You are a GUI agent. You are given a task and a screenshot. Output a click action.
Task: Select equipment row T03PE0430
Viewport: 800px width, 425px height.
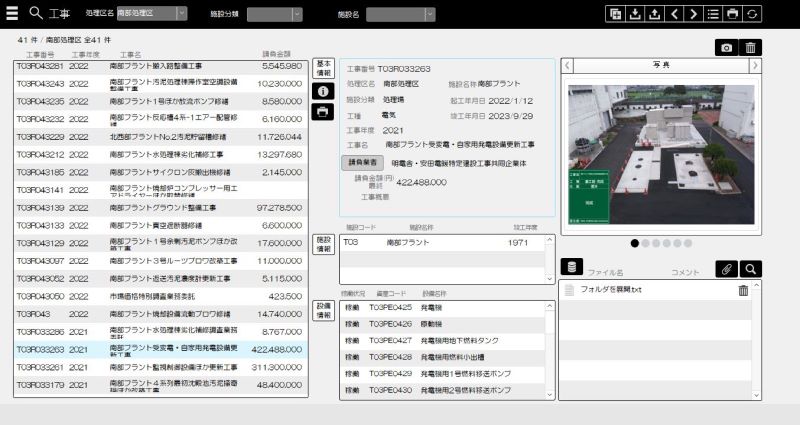[443, 390]
